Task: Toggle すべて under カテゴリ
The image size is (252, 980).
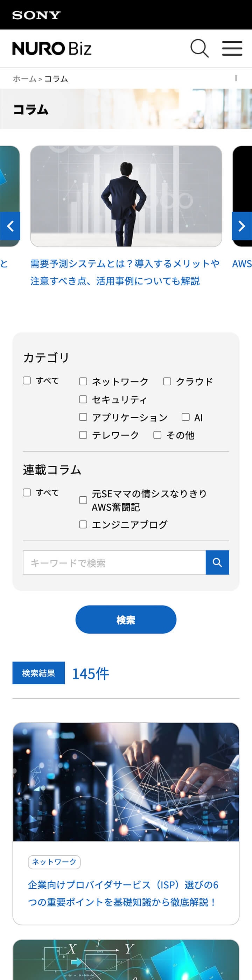Action: (27, 380)
